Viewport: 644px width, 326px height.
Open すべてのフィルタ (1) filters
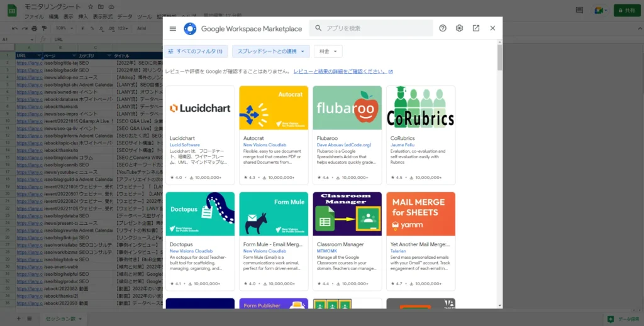point(196,52)
